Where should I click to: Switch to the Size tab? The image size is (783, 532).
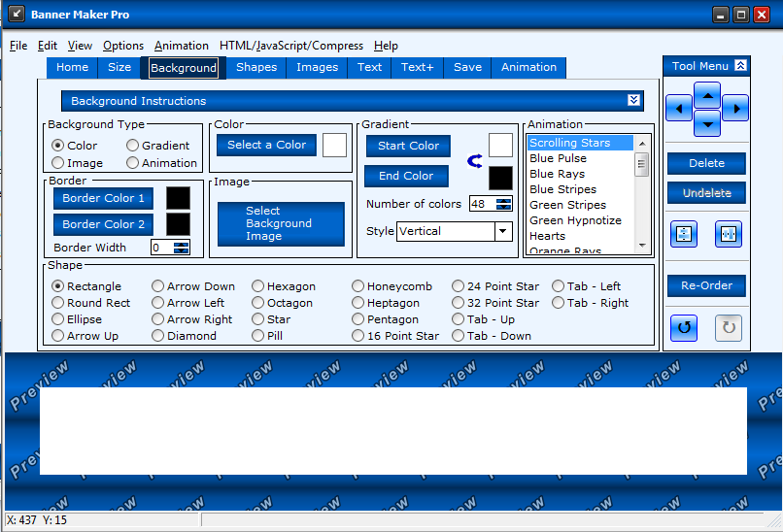[x=119, y=67]
